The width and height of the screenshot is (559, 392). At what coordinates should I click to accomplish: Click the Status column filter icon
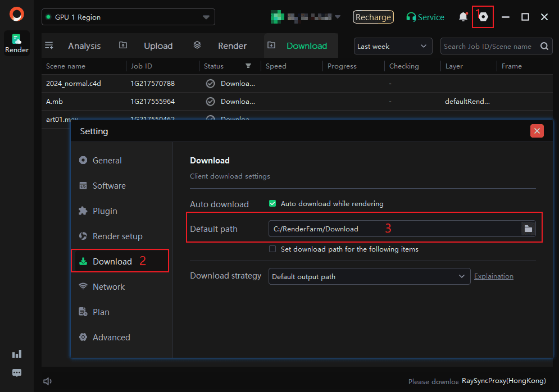[248, 66]
